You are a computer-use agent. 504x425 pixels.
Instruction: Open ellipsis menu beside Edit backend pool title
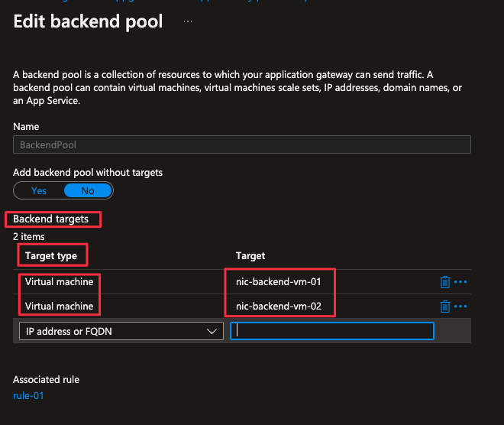coord(188,21)
